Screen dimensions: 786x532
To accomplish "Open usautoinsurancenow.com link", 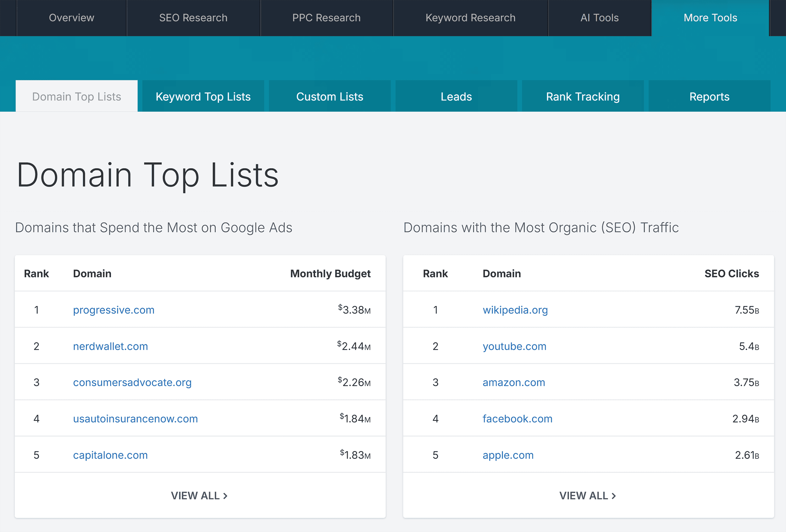I will (135, 419).
